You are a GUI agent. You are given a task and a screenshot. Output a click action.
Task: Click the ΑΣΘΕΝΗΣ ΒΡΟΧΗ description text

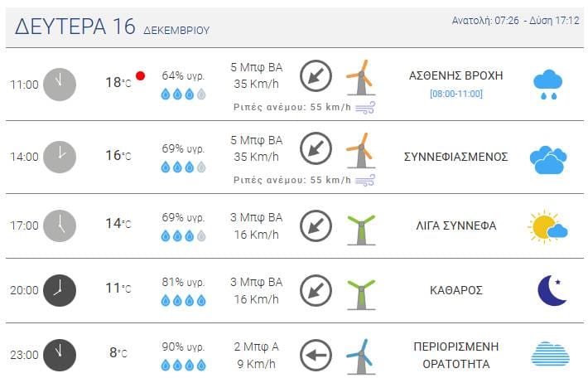coord(456,75)
